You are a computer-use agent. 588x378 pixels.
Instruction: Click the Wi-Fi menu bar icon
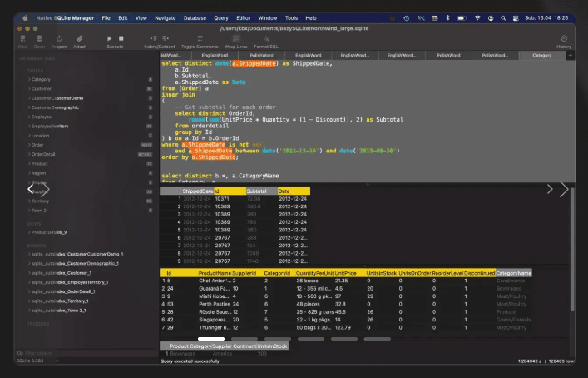click(477, 18)
